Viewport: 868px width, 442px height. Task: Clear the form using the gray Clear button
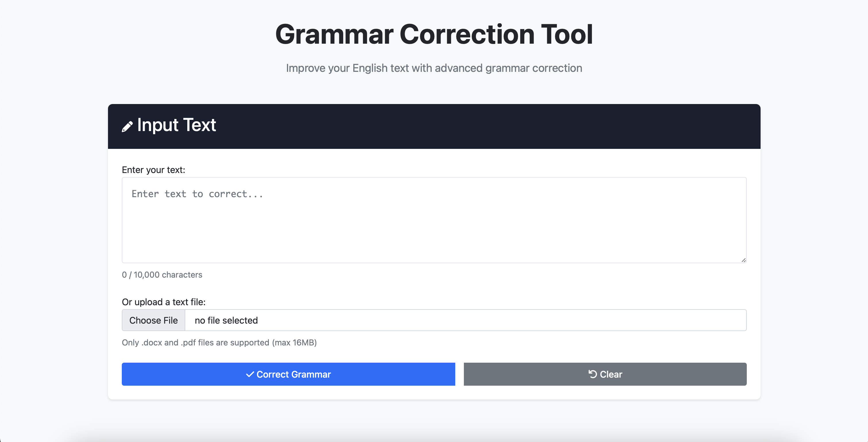[605, 374]
